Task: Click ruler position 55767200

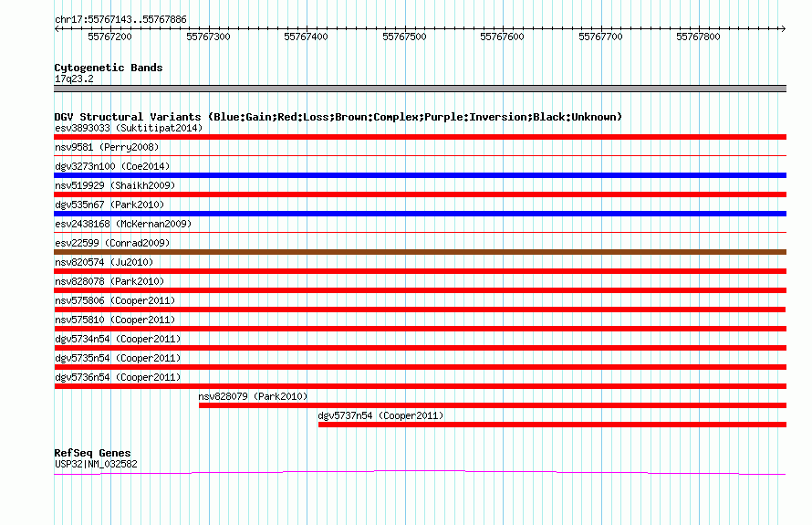Action: pyautogui.click(x=109, y=37)
